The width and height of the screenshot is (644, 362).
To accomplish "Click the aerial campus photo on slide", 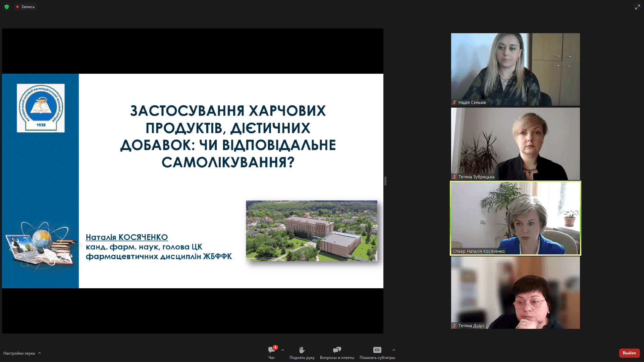I will [x=312, y=231].
